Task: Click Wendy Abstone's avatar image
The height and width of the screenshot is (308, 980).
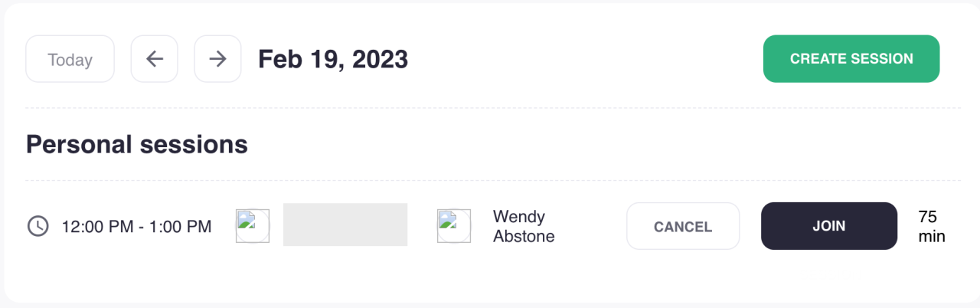Action: point(453,226)
